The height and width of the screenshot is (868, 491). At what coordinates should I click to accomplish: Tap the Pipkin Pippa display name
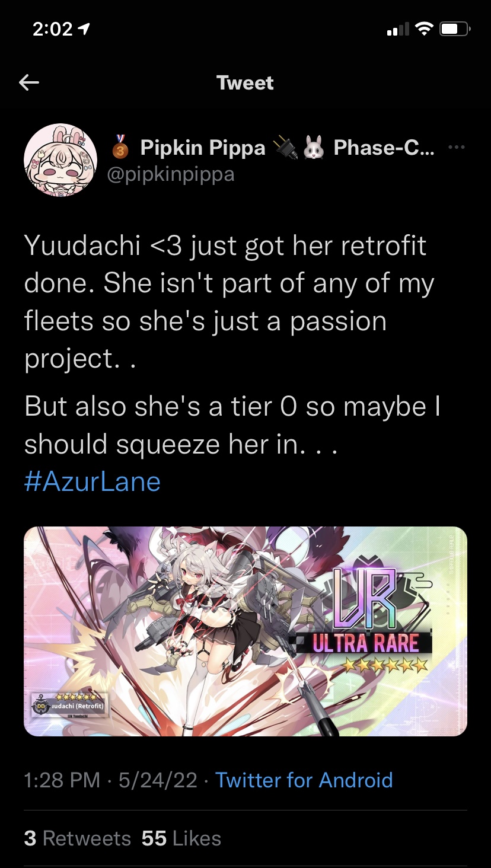click(x=203, y=148)
